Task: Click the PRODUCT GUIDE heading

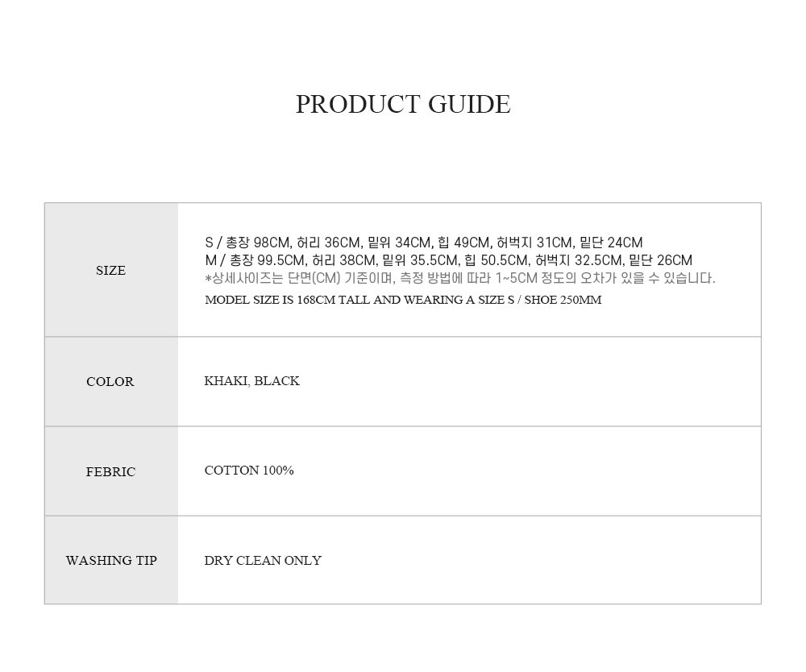Action: tap(403, 104)
